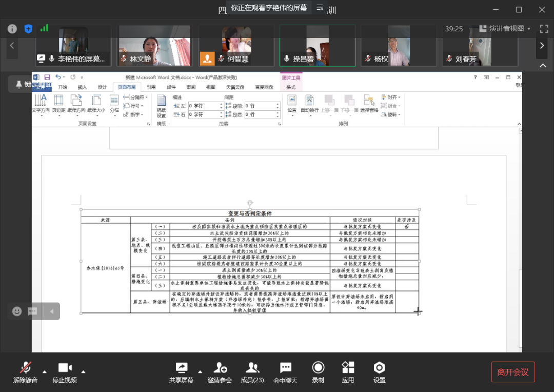Open the 开始 ribbon tab
This screenshot has width=554, height=392.
pos(63,87)
